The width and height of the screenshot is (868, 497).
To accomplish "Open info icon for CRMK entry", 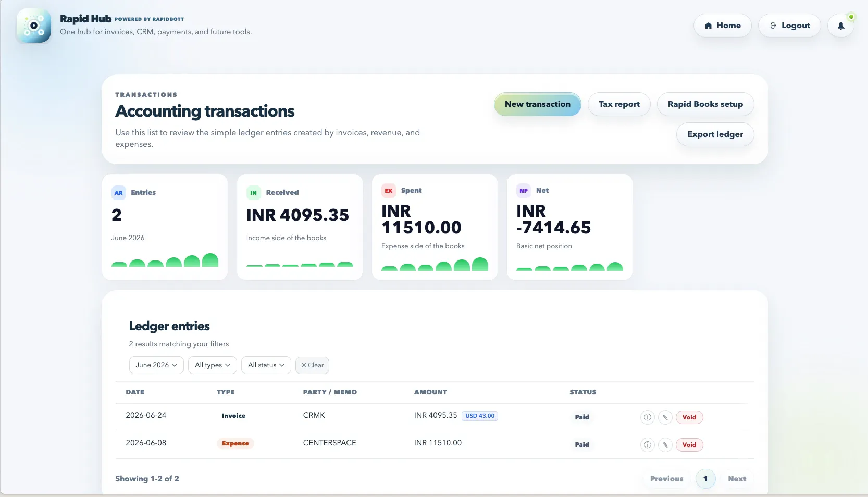I will [647, 417].
